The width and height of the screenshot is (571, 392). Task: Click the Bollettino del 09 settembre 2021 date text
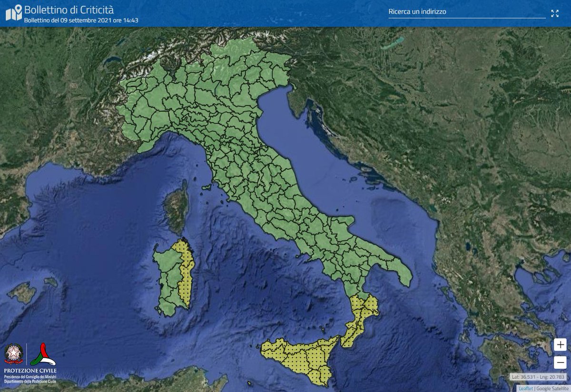click(x=81, y=20)
